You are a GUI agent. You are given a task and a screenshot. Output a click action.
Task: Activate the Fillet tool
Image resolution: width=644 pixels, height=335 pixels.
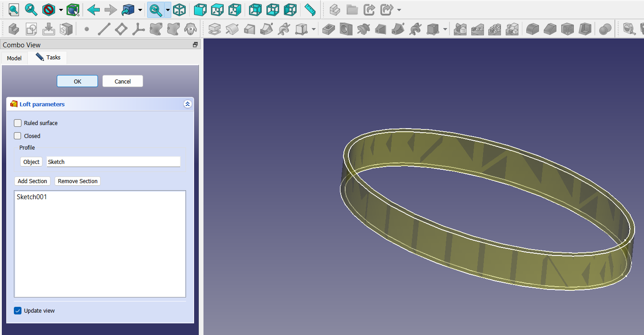532,29
